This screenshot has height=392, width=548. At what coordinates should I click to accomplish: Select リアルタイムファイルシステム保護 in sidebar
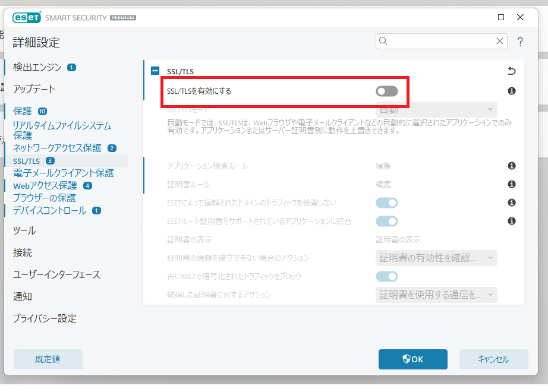click(x=62, y=130)
